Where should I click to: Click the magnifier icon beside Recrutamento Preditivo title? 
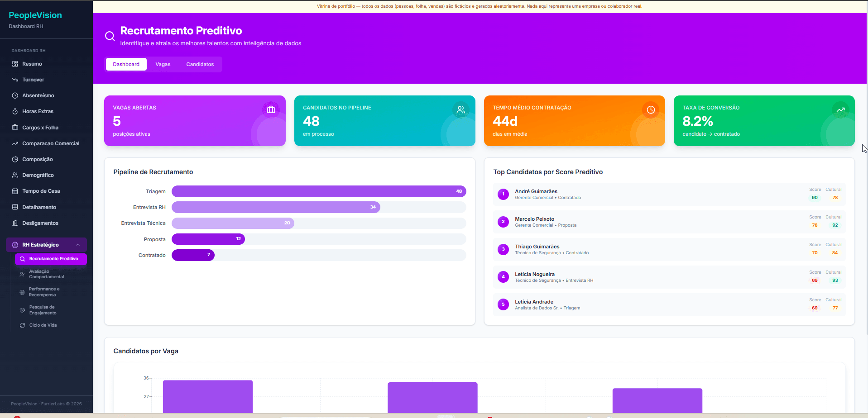tap(110, 36)
